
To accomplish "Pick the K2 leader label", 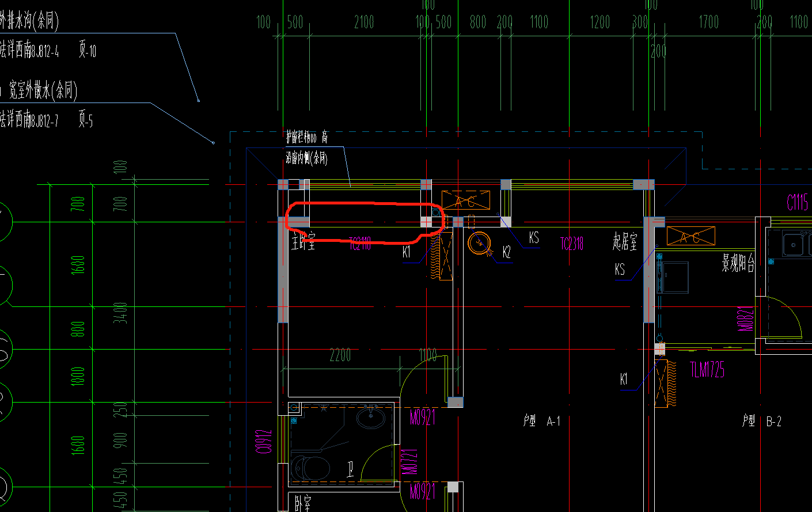I will pos(507,252).
